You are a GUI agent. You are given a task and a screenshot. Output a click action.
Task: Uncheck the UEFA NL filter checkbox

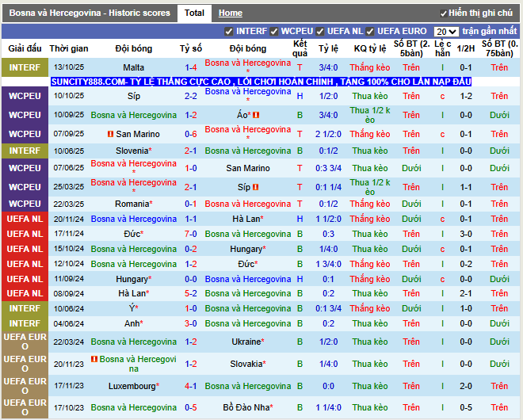click(320, 32)
